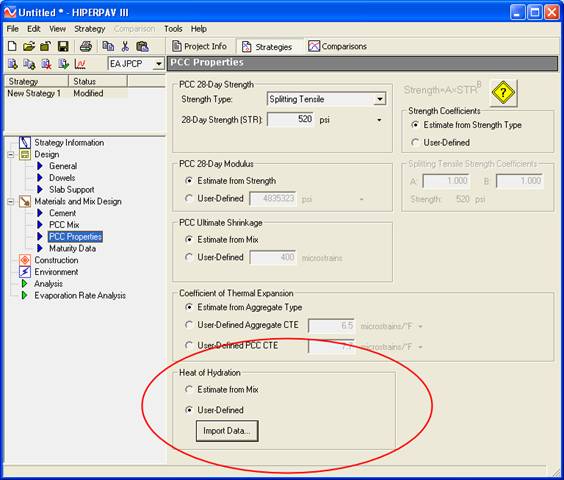Select User-Defined ultimate shrinkage radio
Viewport: 564px width, 480px height.
(x=188, y=257)
